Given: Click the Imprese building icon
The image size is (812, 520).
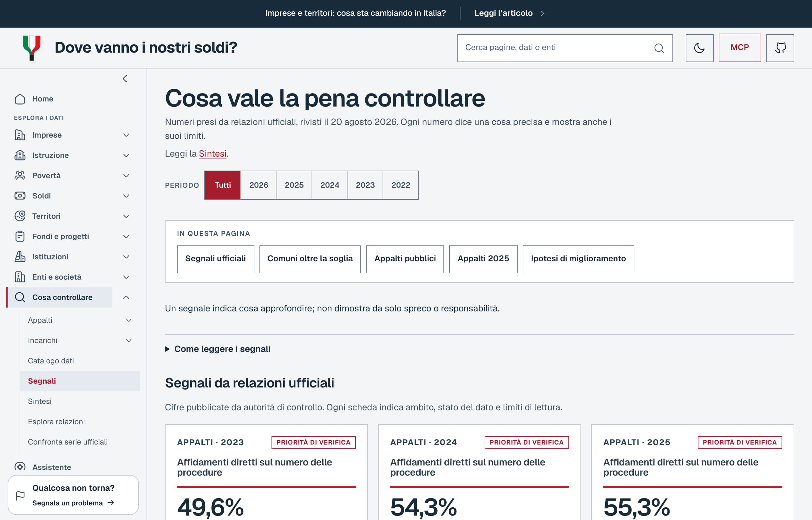Looking at the screenshot, I should (20, 135).
